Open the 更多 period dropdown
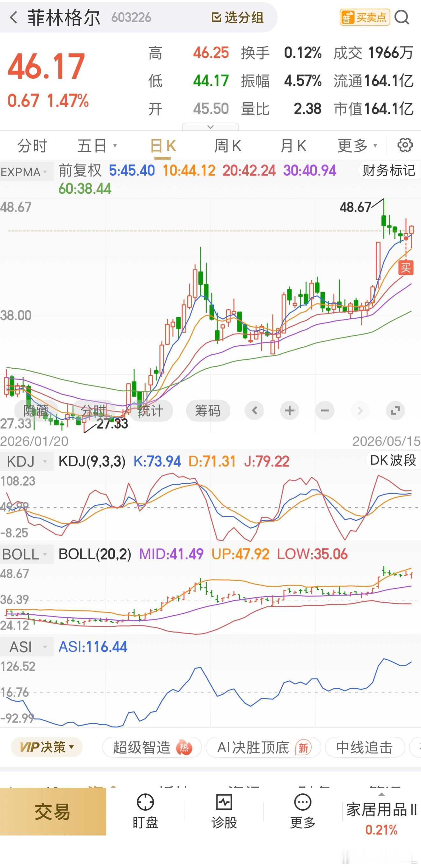The image size is (421, 868). pos(357,146)
